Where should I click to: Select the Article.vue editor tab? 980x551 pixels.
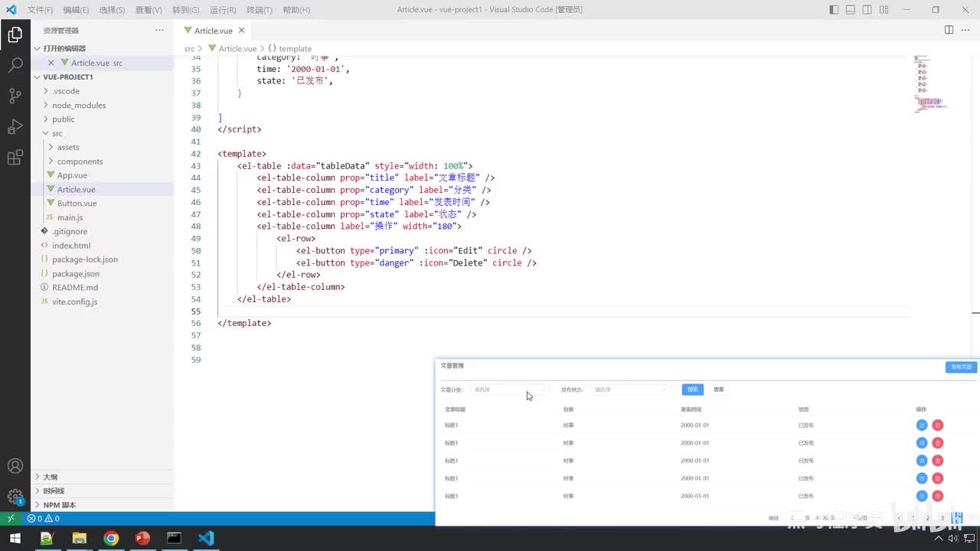point(212,31)
